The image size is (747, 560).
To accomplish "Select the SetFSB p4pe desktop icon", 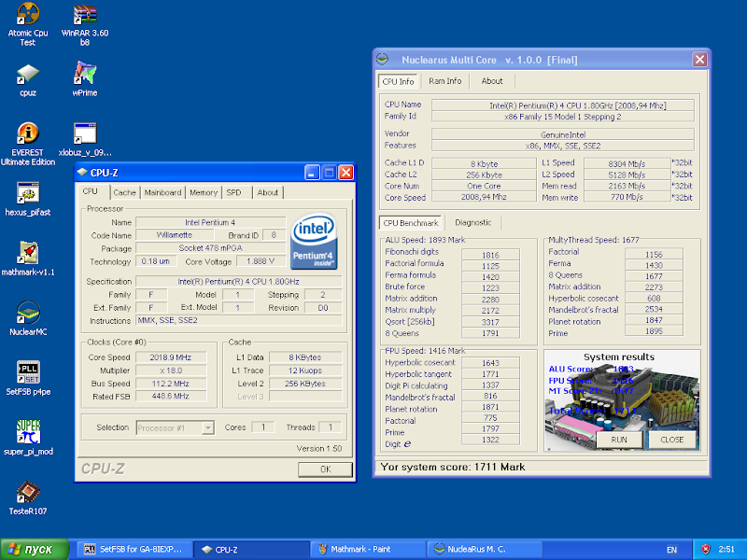I will [28, 379].
